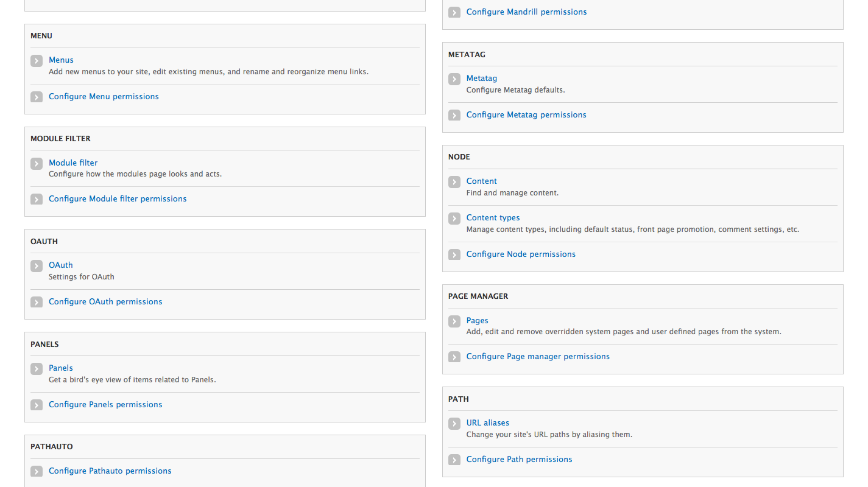This screenshot has width=868, height=487.
Task: Open the Content link under Node
Action: [x=482, y=181]
